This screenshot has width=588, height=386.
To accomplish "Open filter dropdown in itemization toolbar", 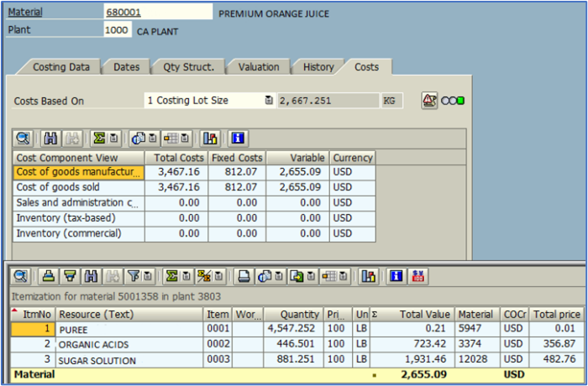I will click(x=148, y=277).
